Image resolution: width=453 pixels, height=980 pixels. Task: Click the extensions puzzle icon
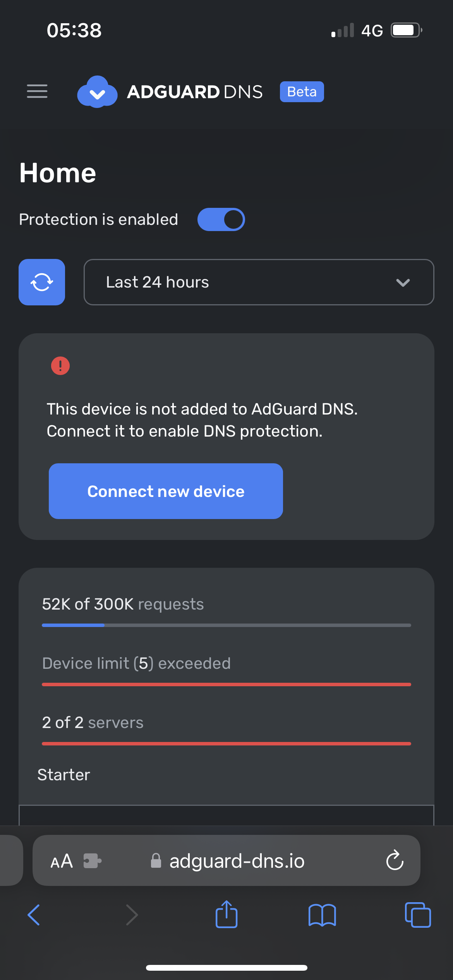92,861
